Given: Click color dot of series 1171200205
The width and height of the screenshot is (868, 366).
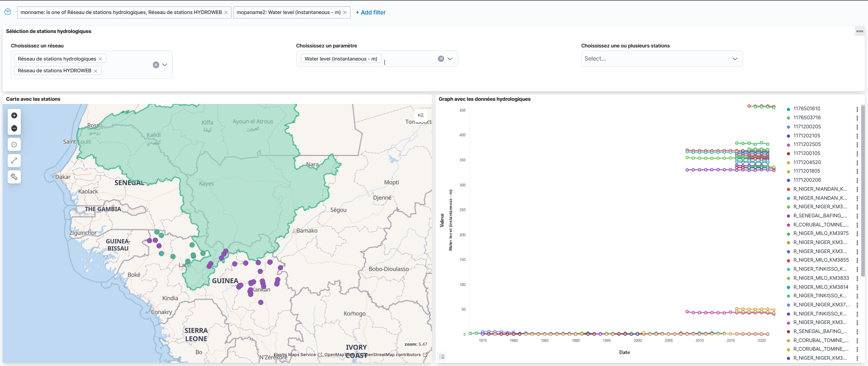Looking at the screenshot, I should coord(788,127).
